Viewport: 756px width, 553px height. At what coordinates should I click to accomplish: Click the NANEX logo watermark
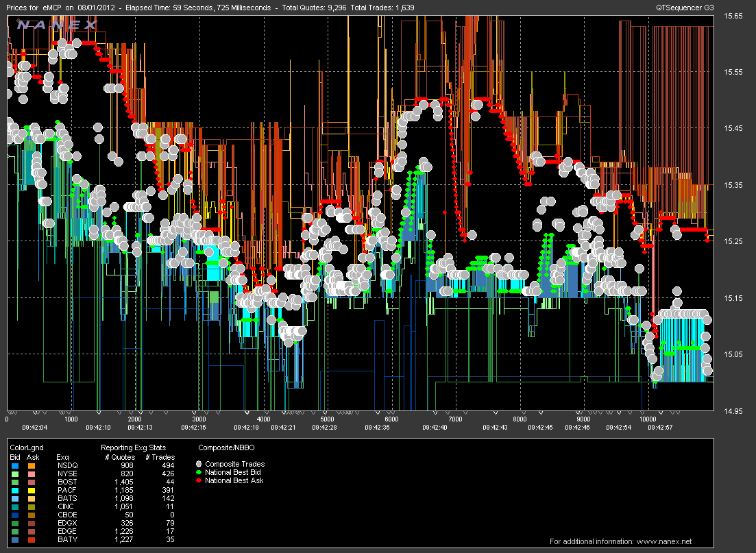pos(58,25)
